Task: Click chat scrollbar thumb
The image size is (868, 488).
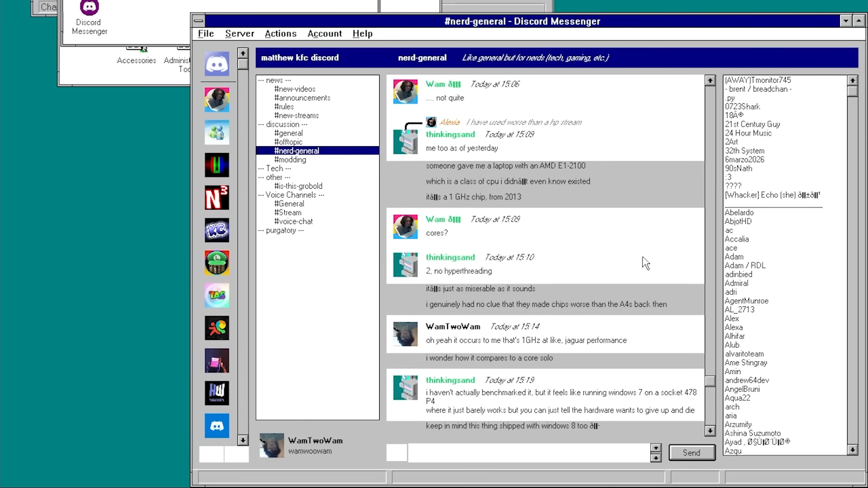Action: (710, 381)
